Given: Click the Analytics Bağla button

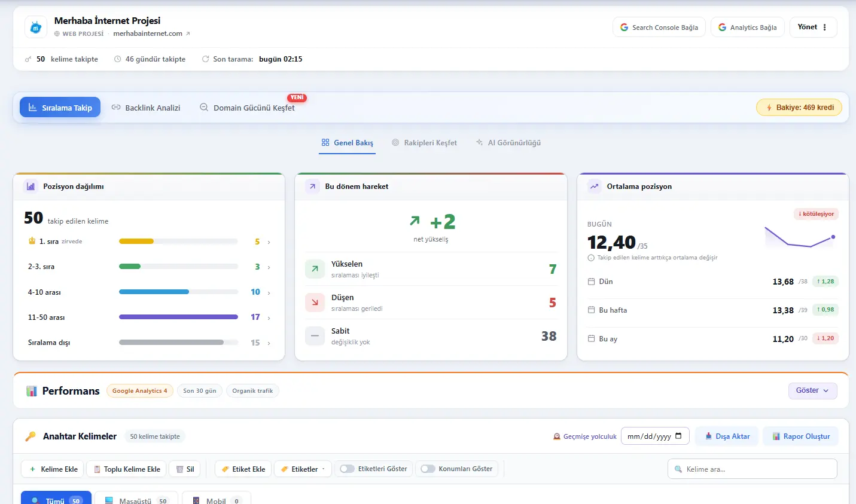Looking at the screenshot, I should click(747, 28).
